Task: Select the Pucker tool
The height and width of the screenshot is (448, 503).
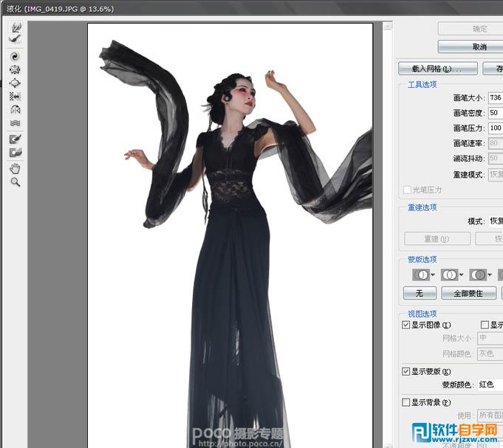Action: 16,69
